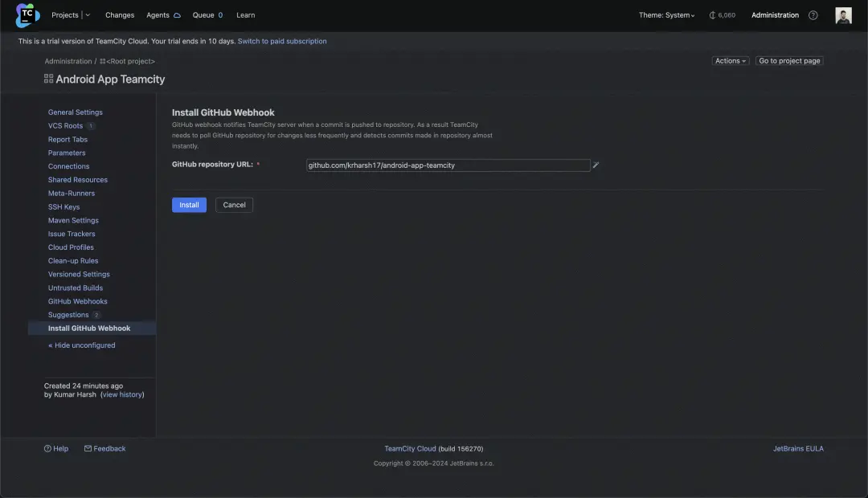
Task: Open the Learn section
Action: [246, 15]
